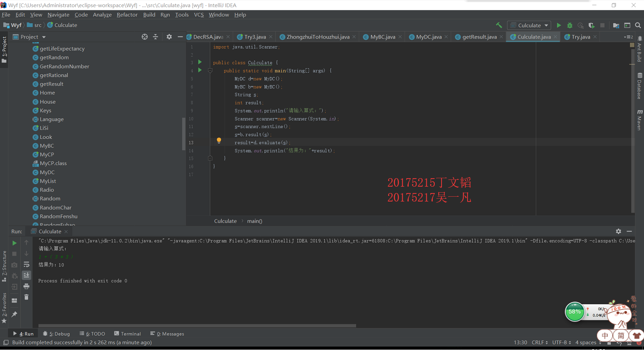Screen dimensions: 644x350
Task: Click the print icon in Run panel
Action: pos(26,286)
